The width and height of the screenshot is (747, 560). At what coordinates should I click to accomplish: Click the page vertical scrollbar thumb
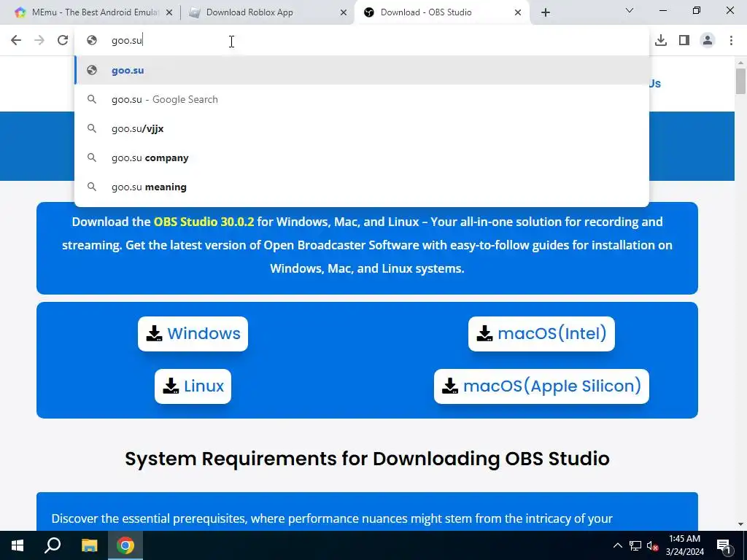click(740, 82)
